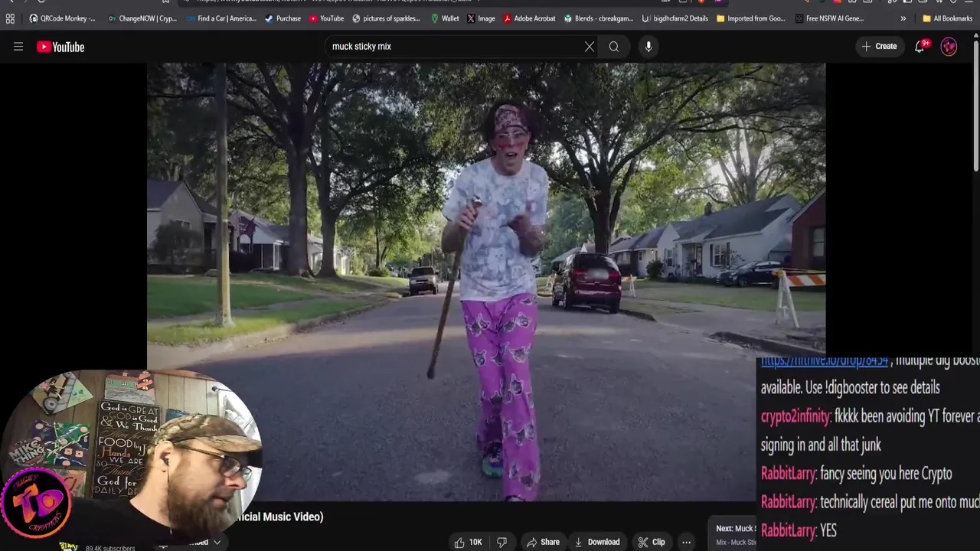
Task: Click the crypto2infinity username in chat
Action: [795, 416]
